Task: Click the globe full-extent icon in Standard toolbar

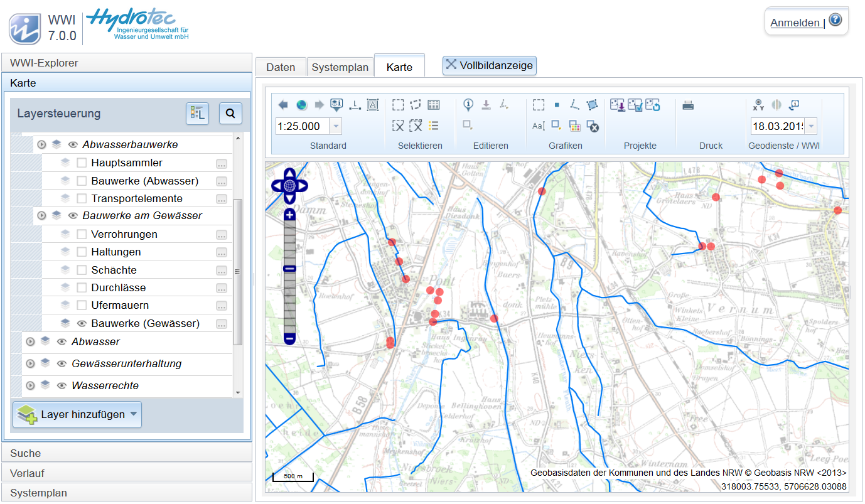Action: click(302, 105)
